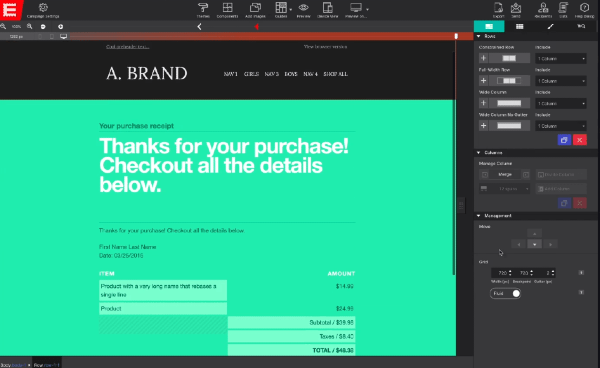
Task: Switch to the brush style tab
Action: 550,26
